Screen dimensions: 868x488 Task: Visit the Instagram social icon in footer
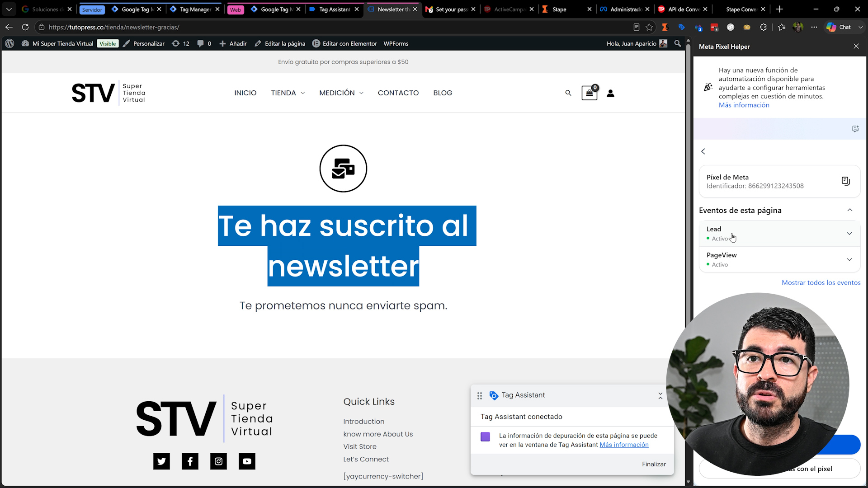pyautogui.click(x=218, y=461)
